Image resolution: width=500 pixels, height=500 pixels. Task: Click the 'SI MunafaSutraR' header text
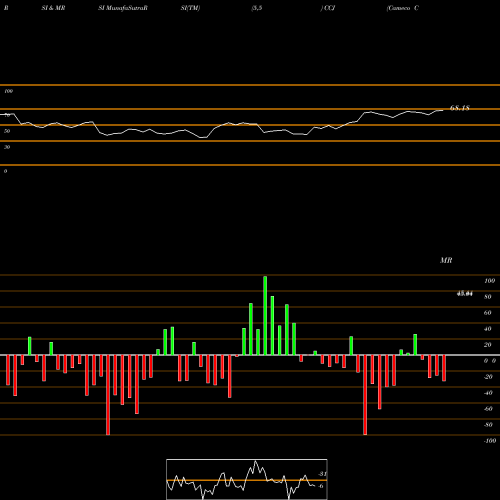point(123,8)
